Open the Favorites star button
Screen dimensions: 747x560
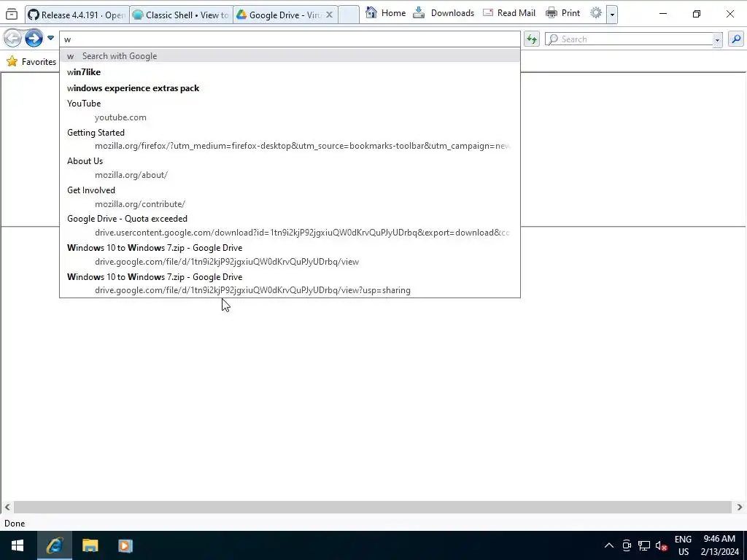[31, 61]
